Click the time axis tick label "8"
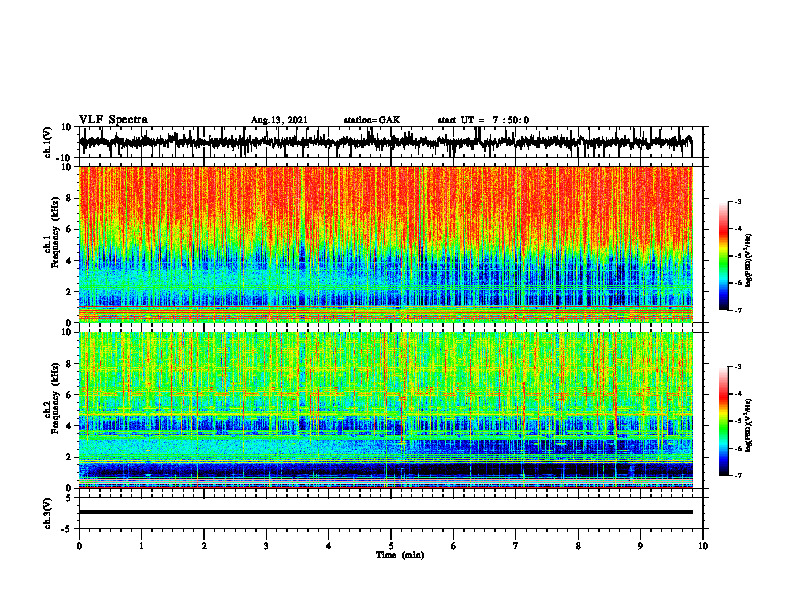Image resolution: width=792 pixels, height=612 pixels. 578,546
